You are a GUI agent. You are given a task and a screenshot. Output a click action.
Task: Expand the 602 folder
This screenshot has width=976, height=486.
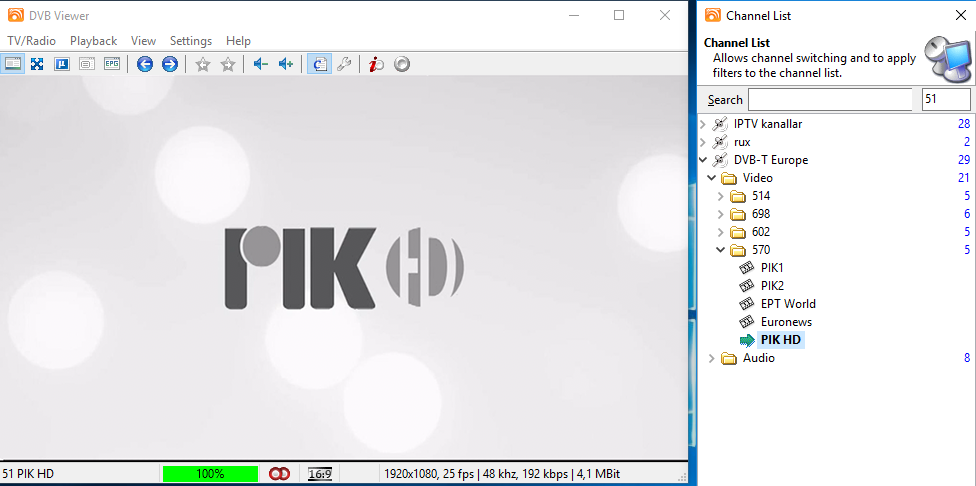[721, 232]
